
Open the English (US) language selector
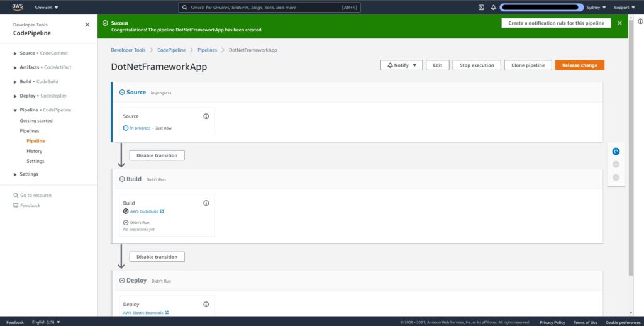46,322
